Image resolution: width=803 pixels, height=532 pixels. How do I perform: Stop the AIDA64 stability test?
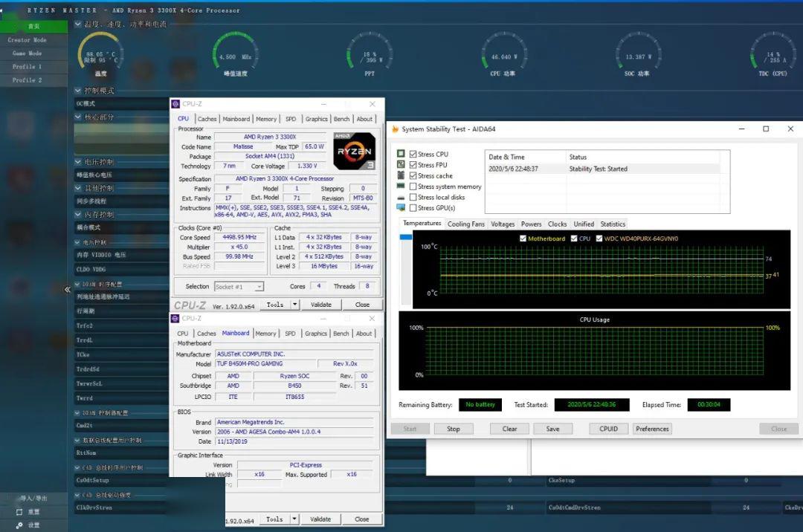coord(454,429)
